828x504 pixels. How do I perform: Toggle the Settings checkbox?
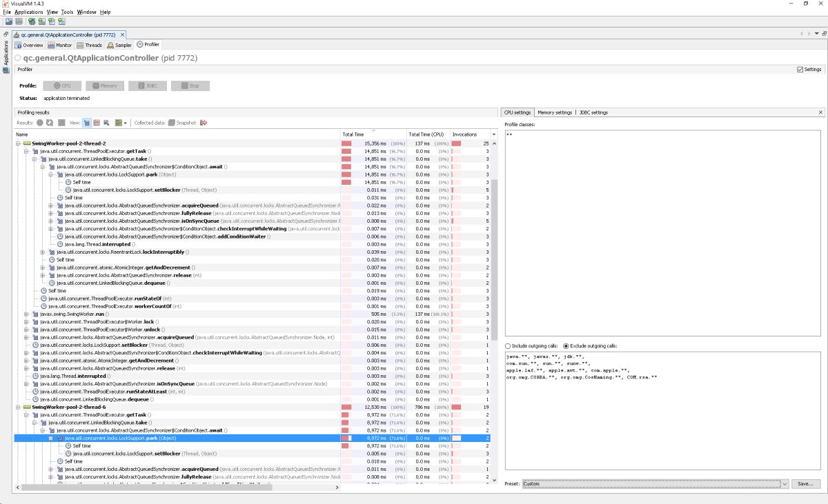[800, 70]
